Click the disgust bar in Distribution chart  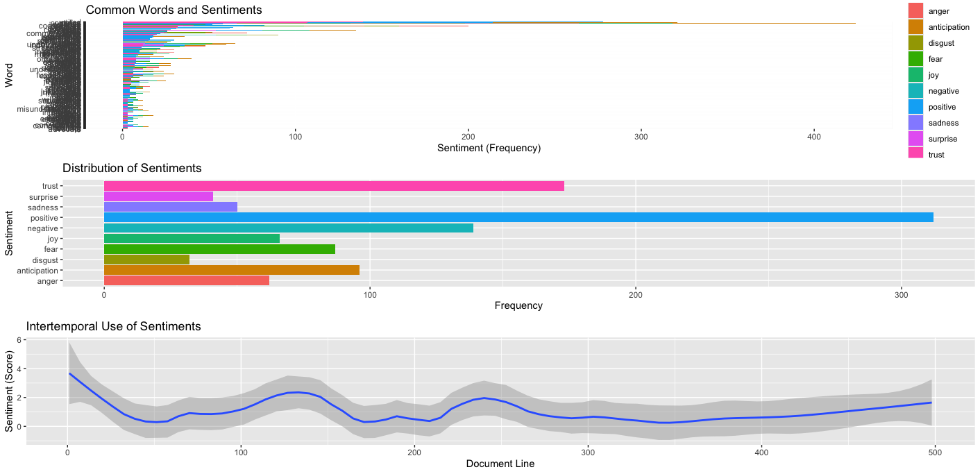coord(146,260)
